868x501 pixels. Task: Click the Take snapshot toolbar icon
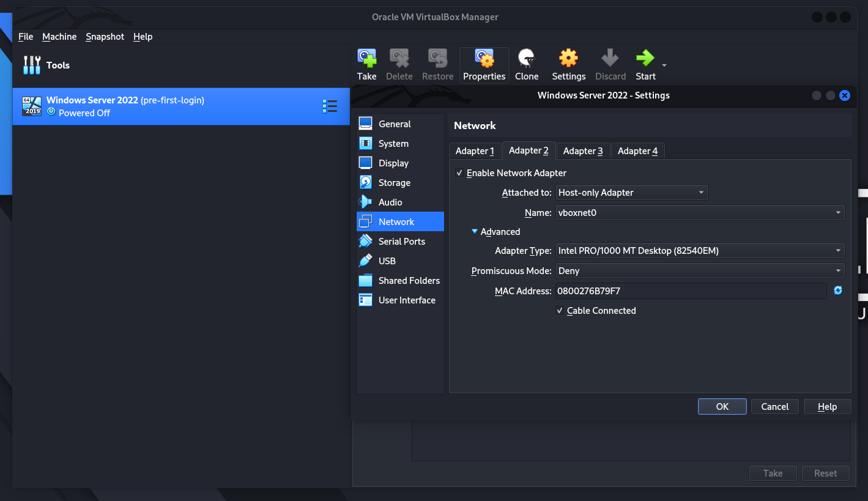pyautogui.click(x=366, y=58)
